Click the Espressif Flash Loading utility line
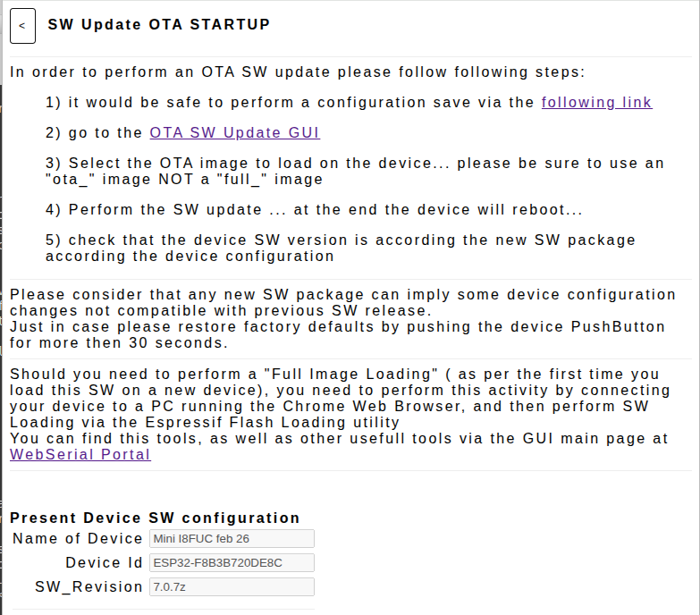This screenshot has width=700, height=615. pos(204,422)
